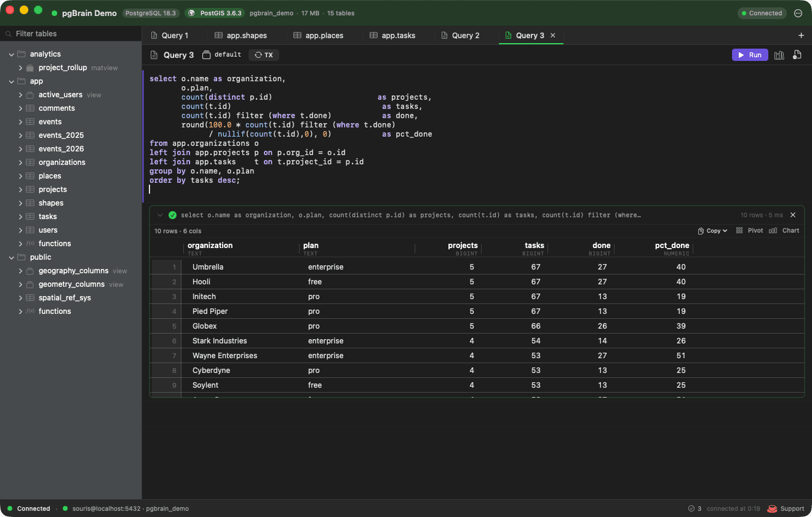Select the events table
The height and width of the screenshot is (517, 812).
[50, 122]
